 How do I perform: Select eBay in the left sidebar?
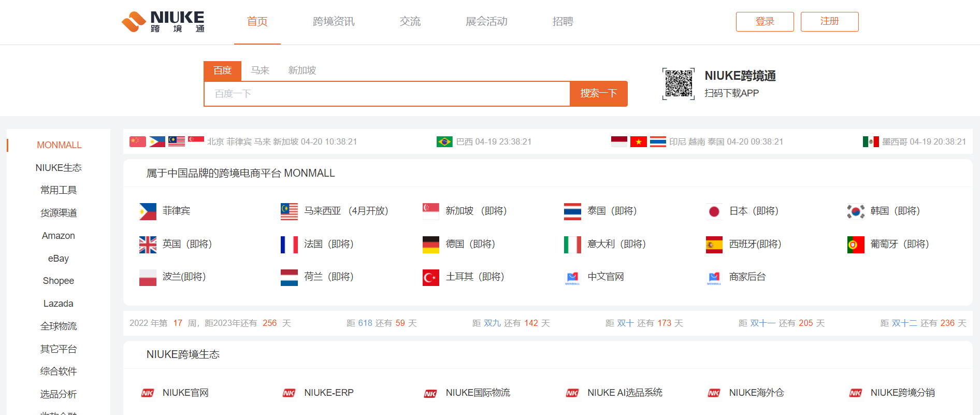pos(59,259)
